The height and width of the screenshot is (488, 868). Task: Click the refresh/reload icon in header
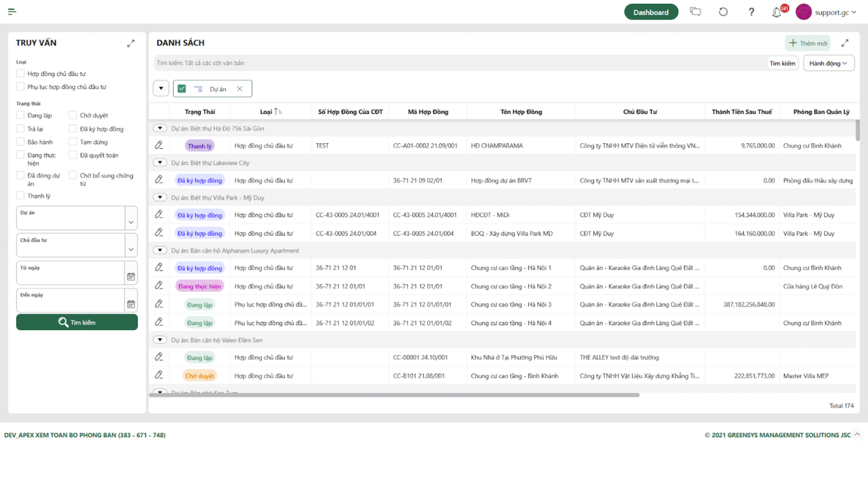click(723, 12)
